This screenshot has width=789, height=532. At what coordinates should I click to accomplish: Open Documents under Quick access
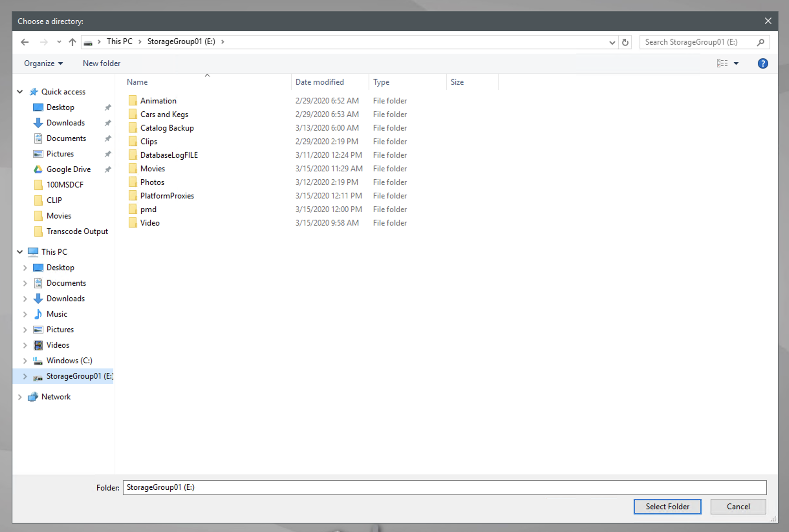click(x=66, y=138)
